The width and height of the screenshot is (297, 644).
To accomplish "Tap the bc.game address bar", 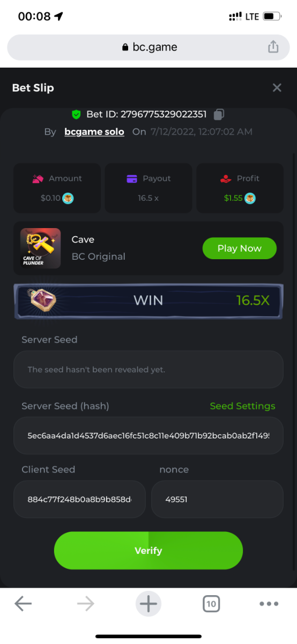I will click(148, 47).
